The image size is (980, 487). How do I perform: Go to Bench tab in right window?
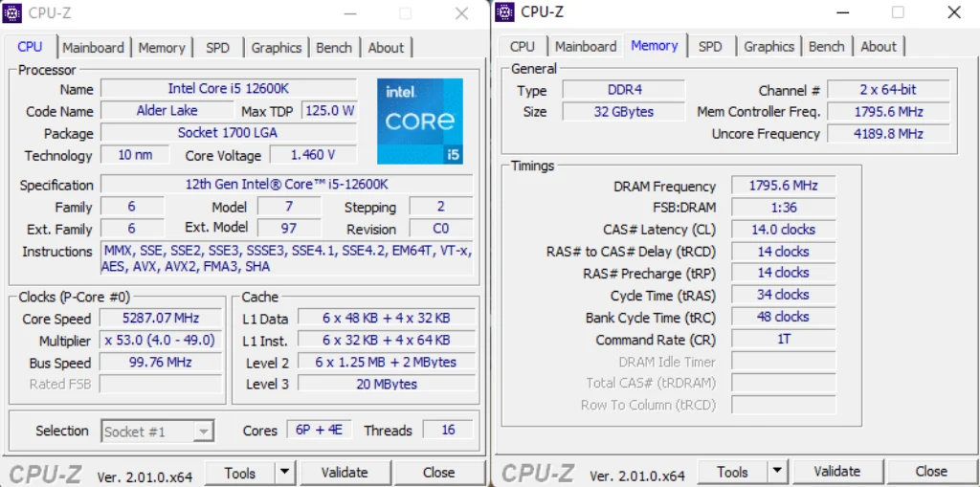pyautogui.click(x=826, y=46)
